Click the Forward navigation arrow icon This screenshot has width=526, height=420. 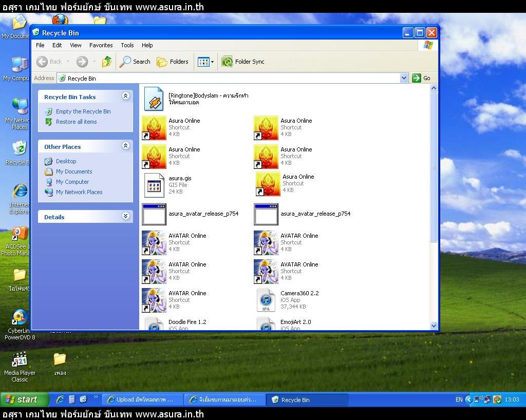click(x=82, y=62)
